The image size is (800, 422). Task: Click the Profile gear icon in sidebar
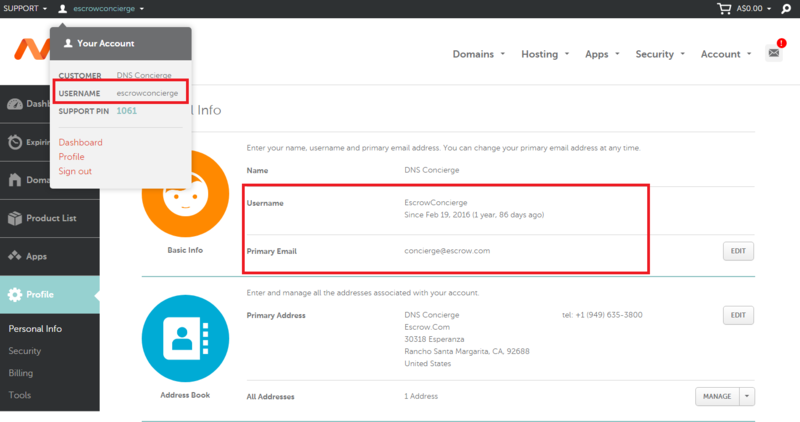coord(16,295)
